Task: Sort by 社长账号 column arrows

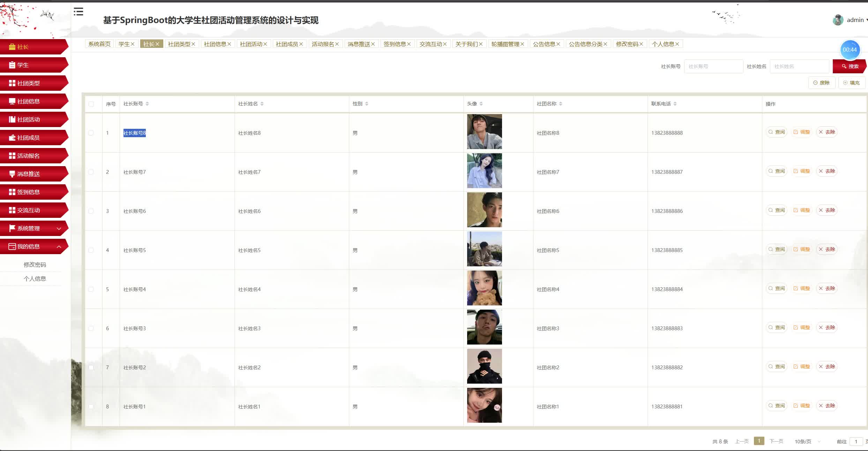Action: click(147, 104)
